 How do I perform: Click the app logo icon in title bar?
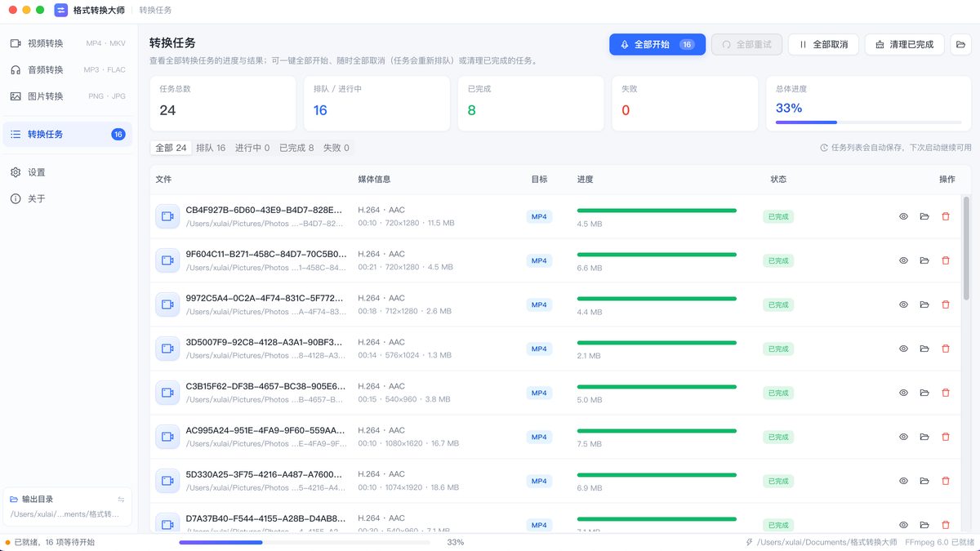(x=61, y=10)
